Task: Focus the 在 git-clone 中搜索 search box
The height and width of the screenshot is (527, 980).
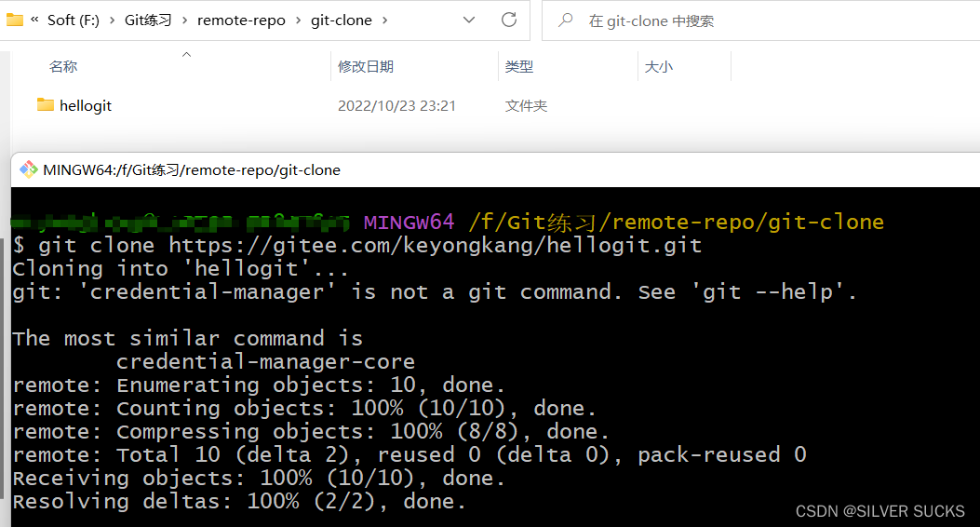Action: [760, 20]
